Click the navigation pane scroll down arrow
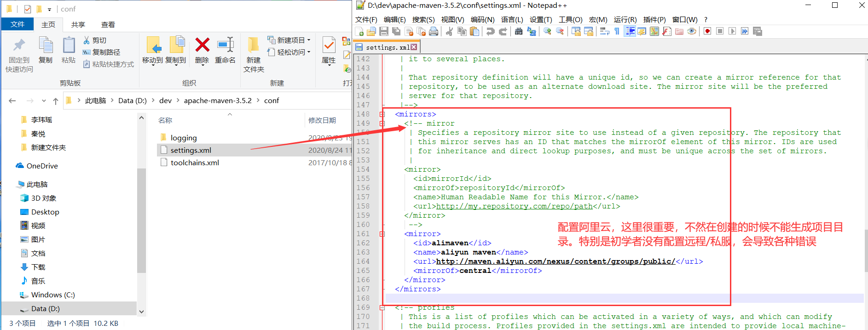 point(141,312)
